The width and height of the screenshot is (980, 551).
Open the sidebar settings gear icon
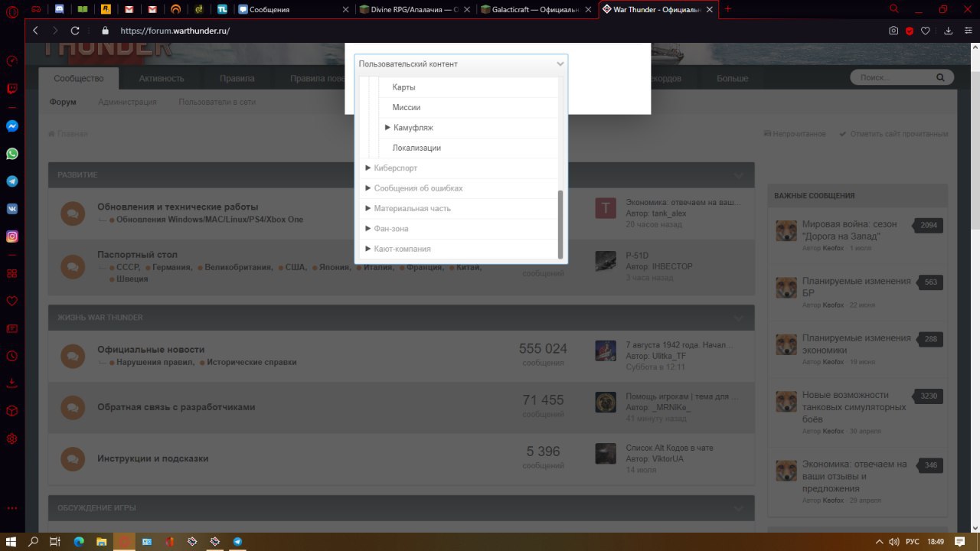click(11, 439)
